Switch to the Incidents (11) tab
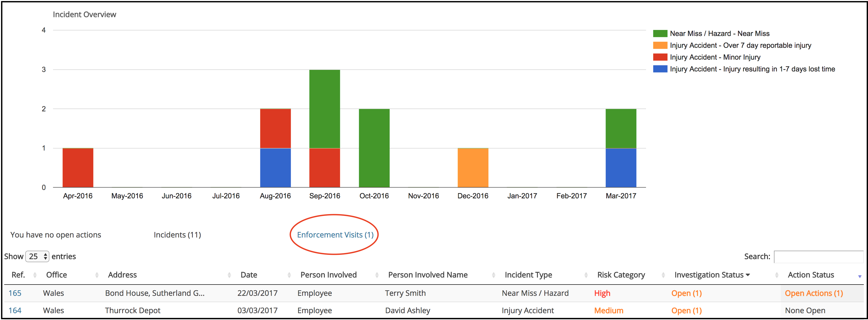Image resolution: width=868 pixels, height=320 pixels. (177, 235)
